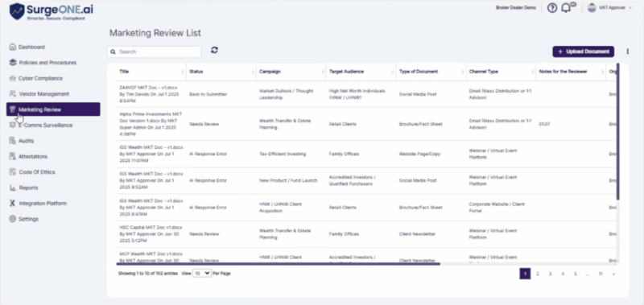Viewport: 644px width, 305px height.
Task: Click the Back to Submitter status cell
Action: [x=208, y=94]
